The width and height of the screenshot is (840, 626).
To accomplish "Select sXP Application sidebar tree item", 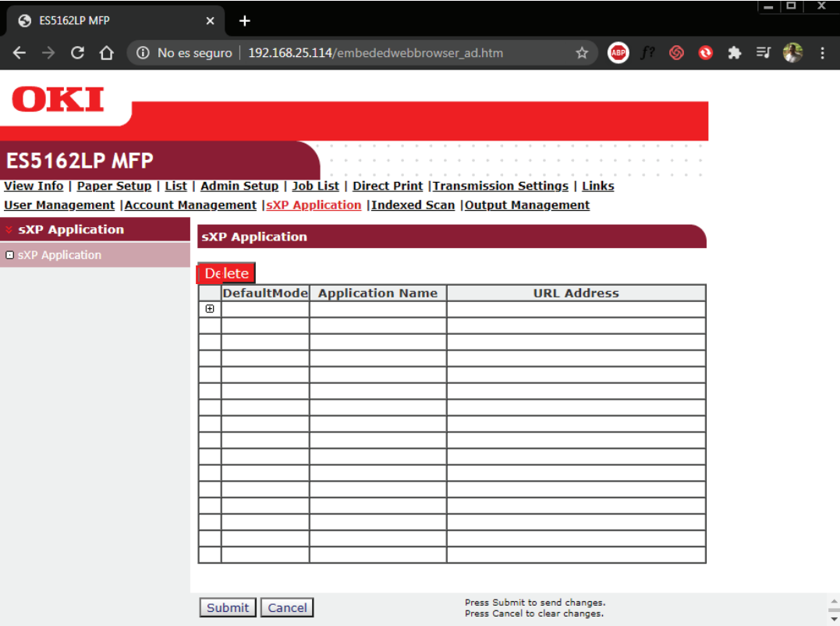I will click(59, 255).
